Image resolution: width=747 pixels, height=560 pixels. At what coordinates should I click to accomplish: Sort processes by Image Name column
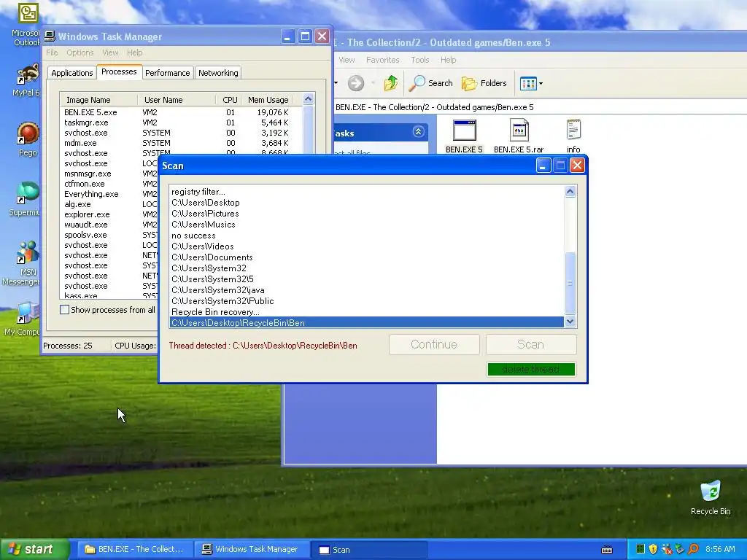point(98,100)
